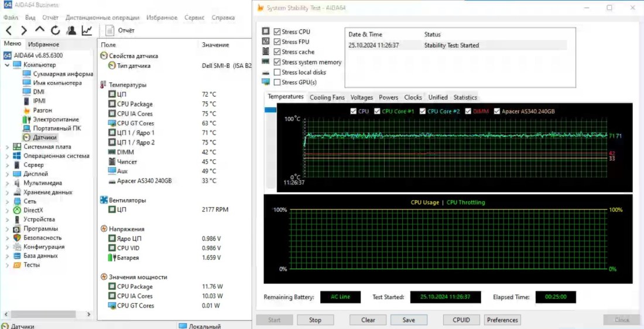Open the graph chart icon in toolbar
644x329 pixels.
pos(87,30)
